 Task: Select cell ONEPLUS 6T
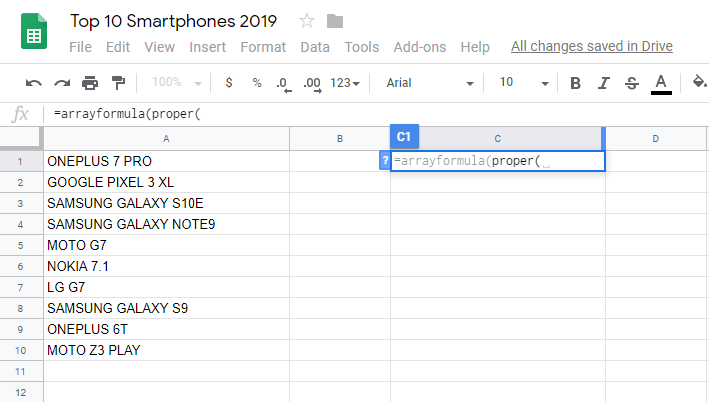coord(166,330)
